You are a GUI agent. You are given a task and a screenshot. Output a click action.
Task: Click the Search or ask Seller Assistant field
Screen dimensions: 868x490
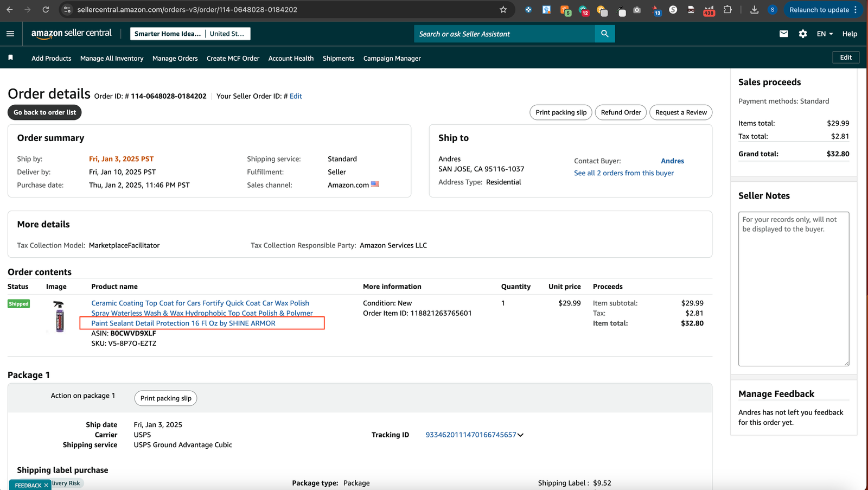[x=505, y=34]
